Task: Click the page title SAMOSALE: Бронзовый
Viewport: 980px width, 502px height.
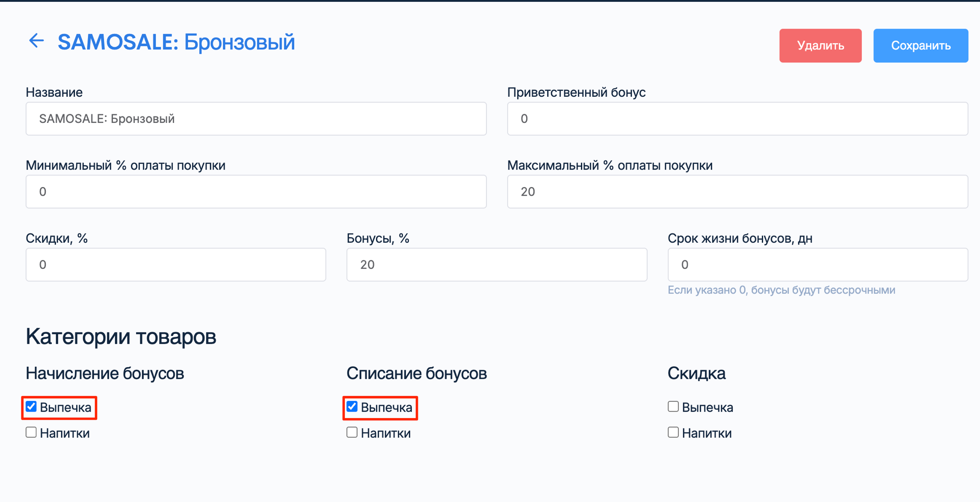Action: [x=176, y=42]
